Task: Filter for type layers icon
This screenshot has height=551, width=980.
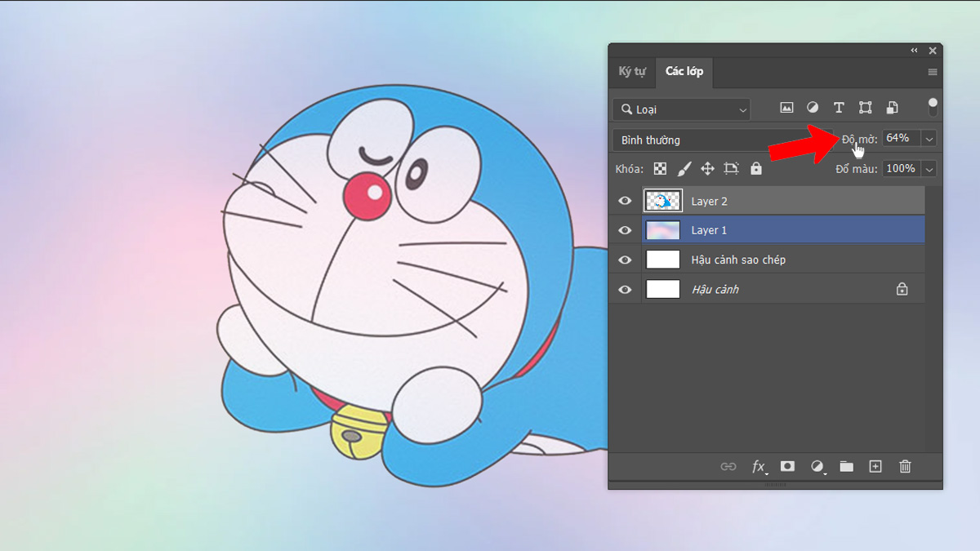Action: click(x=839, y=108)
